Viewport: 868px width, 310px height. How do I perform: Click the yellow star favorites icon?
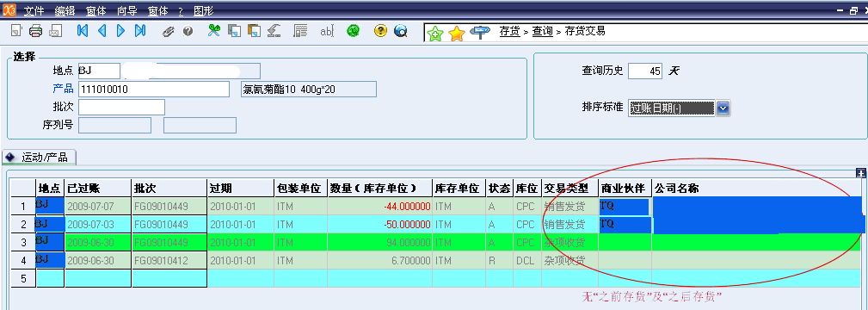point(457,34)
